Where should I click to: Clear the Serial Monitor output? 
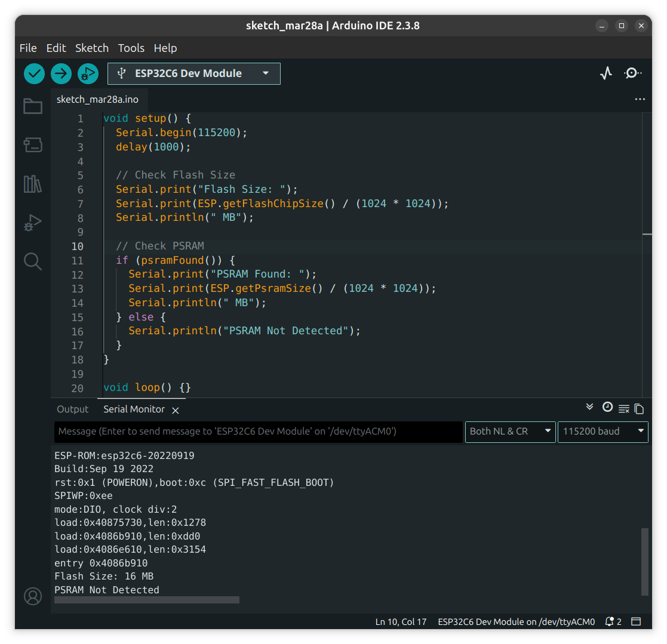624,409
